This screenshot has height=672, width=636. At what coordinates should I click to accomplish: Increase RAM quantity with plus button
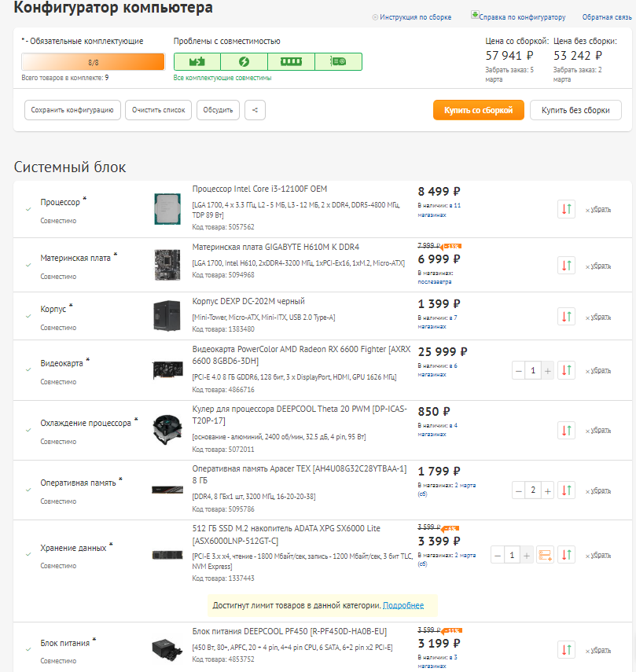[547, 490]
